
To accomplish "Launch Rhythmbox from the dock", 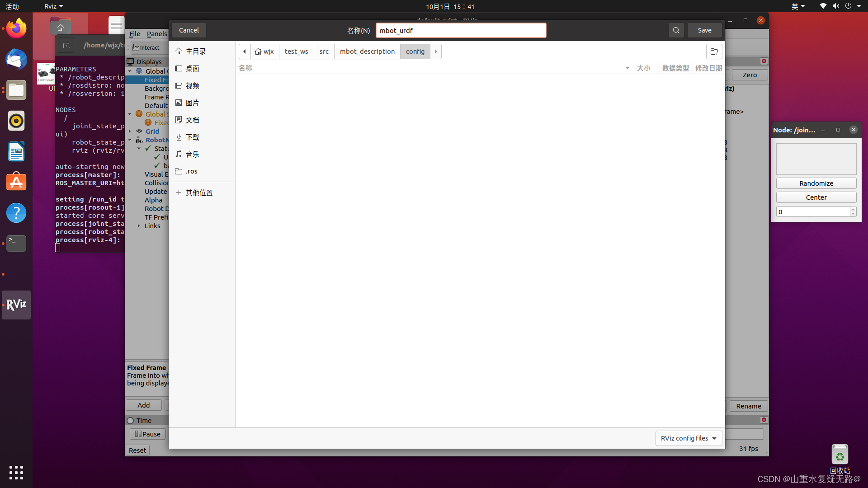I will coord(16,121).
